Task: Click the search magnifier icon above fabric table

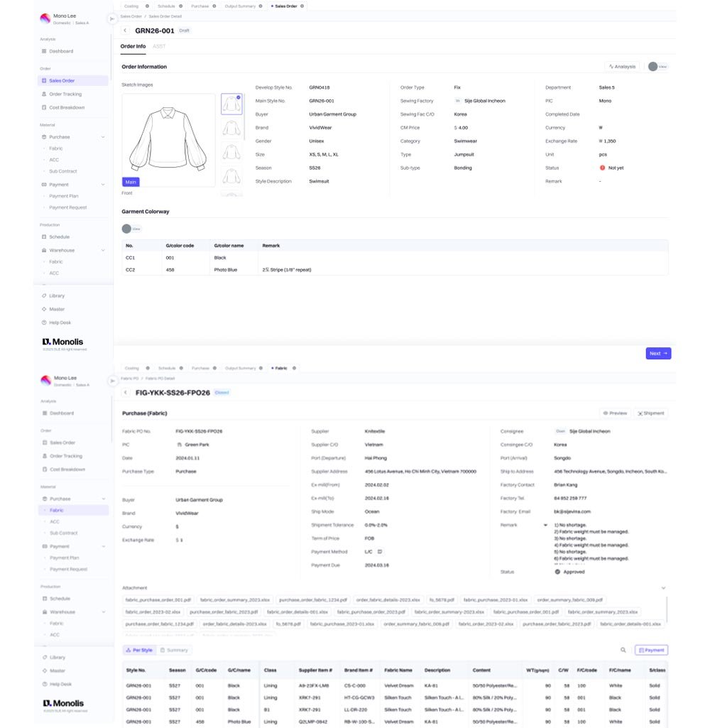Action: (x=623, y=650)
